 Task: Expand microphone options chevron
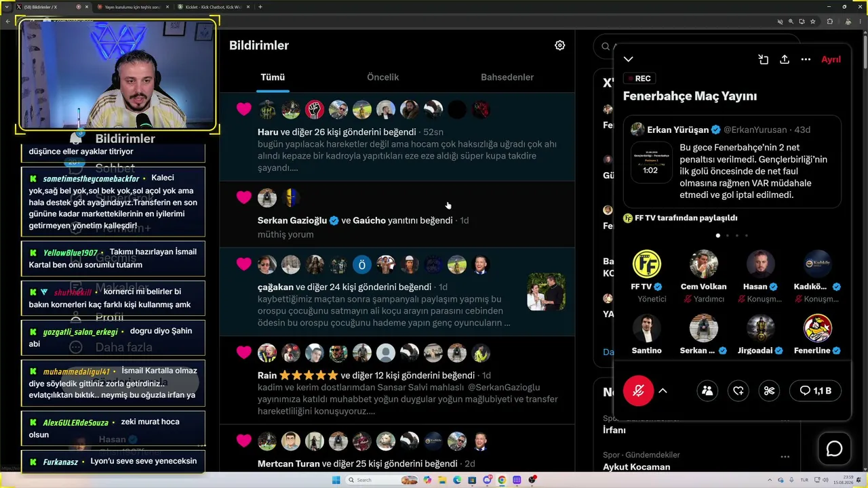pyautogui.click(x=663, y=391)
